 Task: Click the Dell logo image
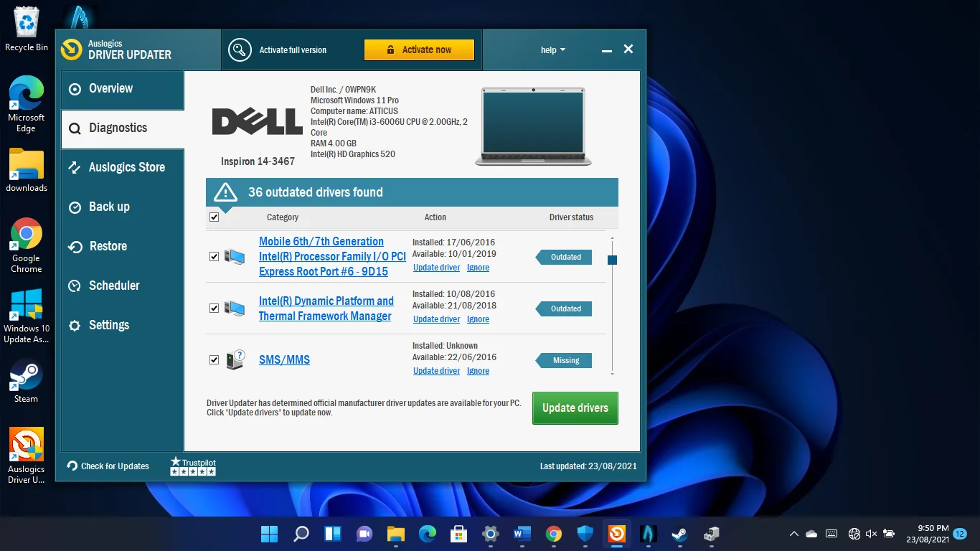(x=257, y=121)
